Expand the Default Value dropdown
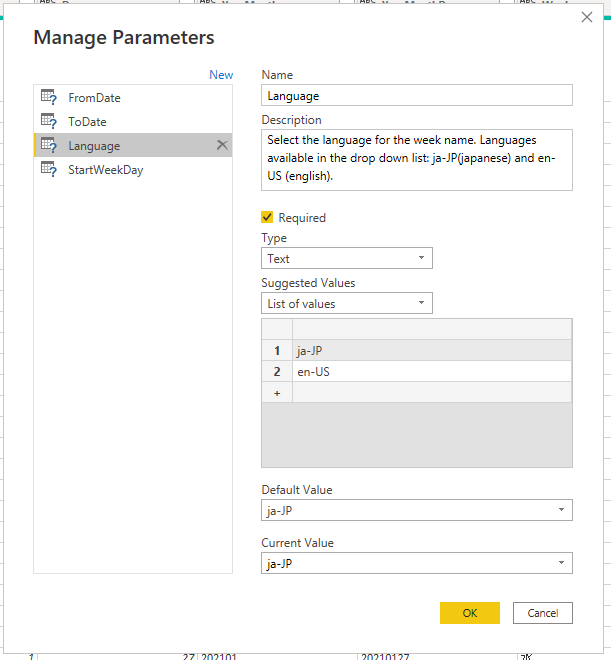This screenshot has height=660, width=611. 417,510
